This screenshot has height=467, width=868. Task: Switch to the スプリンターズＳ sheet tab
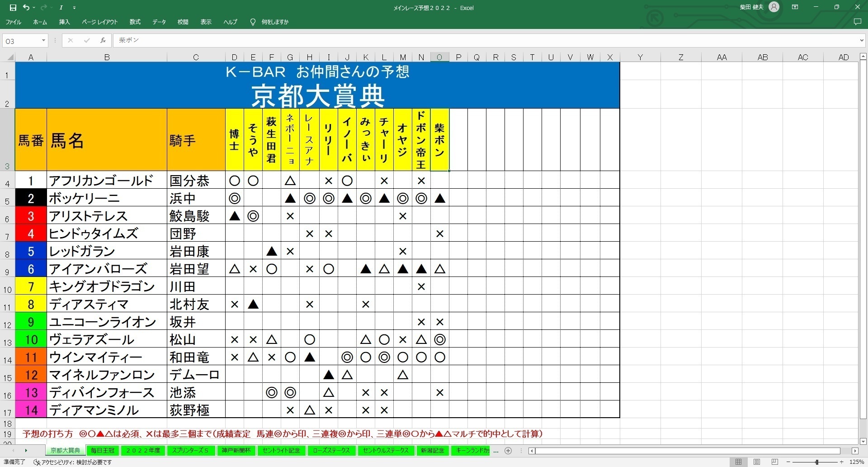coord(190,451)
